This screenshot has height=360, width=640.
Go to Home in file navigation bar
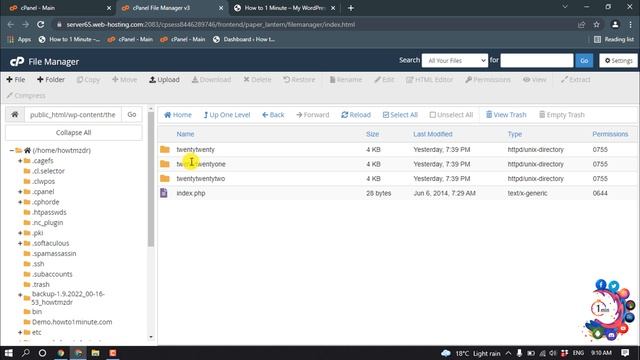point(178,115)
